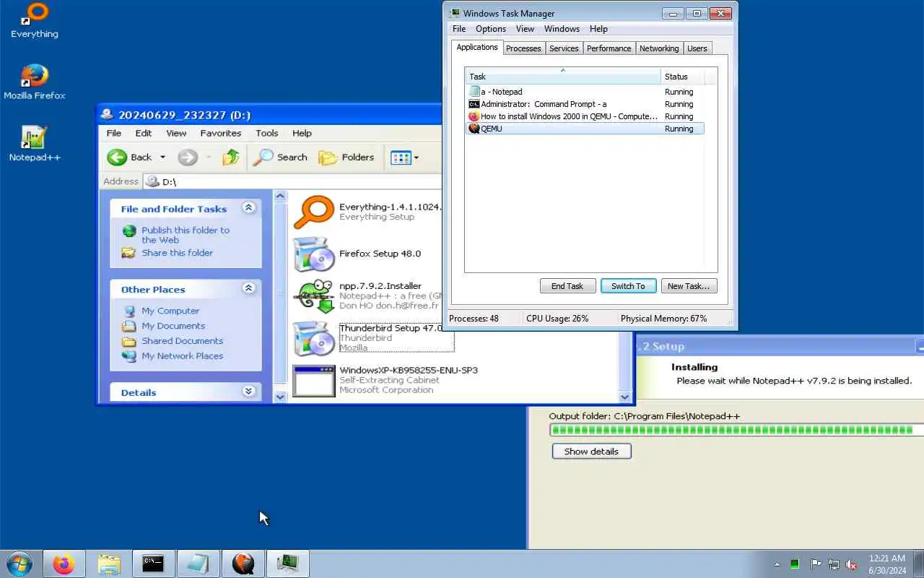Click the Switch To button
Screen dimensions: 924x578
pyautogui.click(x=628, y=286)
